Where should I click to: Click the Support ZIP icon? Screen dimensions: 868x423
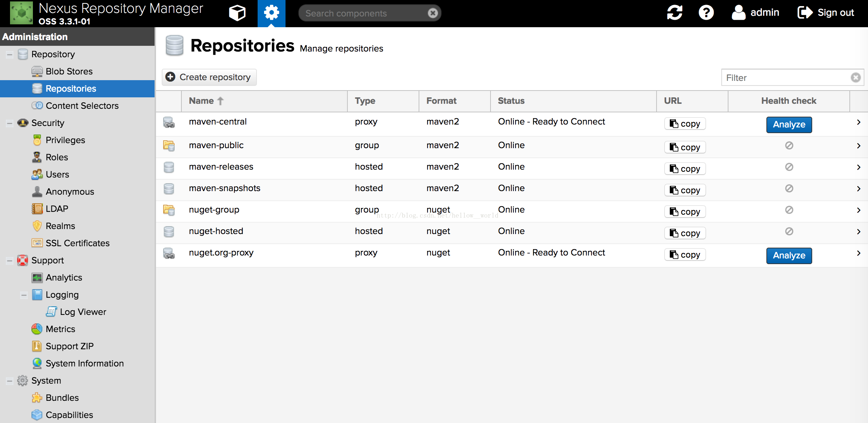(x=37, y=346)
